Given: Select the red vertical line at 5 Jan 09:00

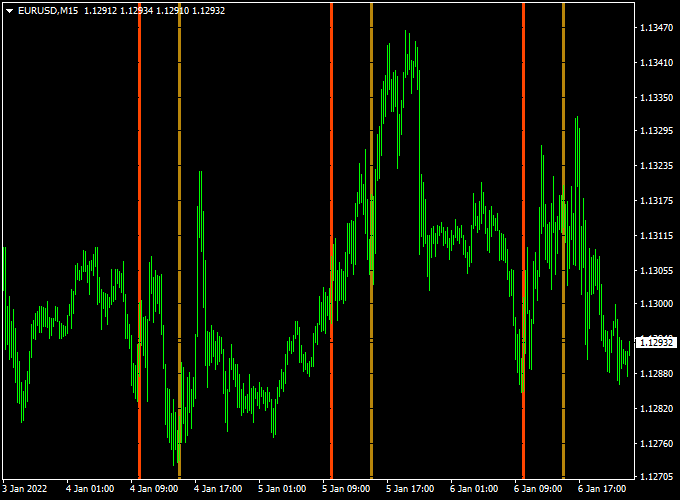Looking at the screenshot, I should click(331, 241).
